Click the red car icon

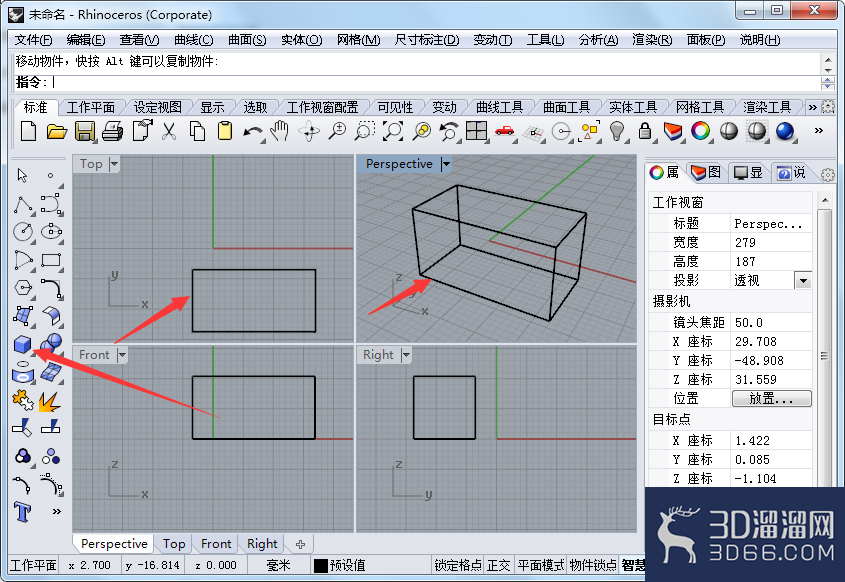(505, 131)
